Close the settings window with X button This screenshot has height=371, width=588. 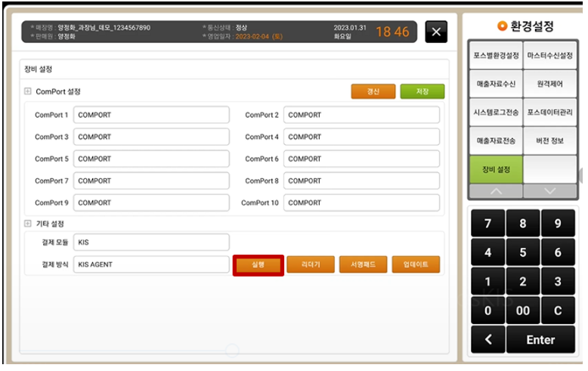[436, 32]
